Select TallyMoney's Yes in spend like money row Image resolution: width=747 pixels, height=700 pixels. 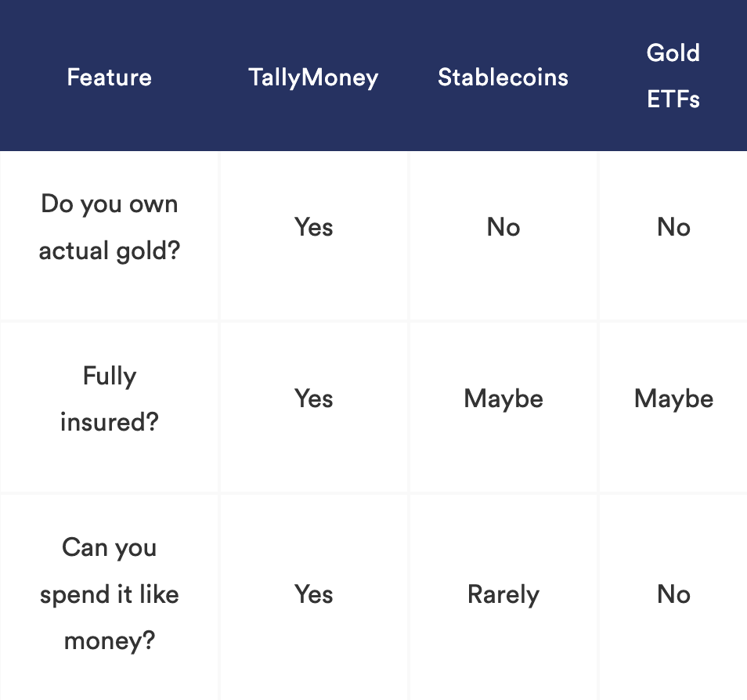[x=313, y=594]
